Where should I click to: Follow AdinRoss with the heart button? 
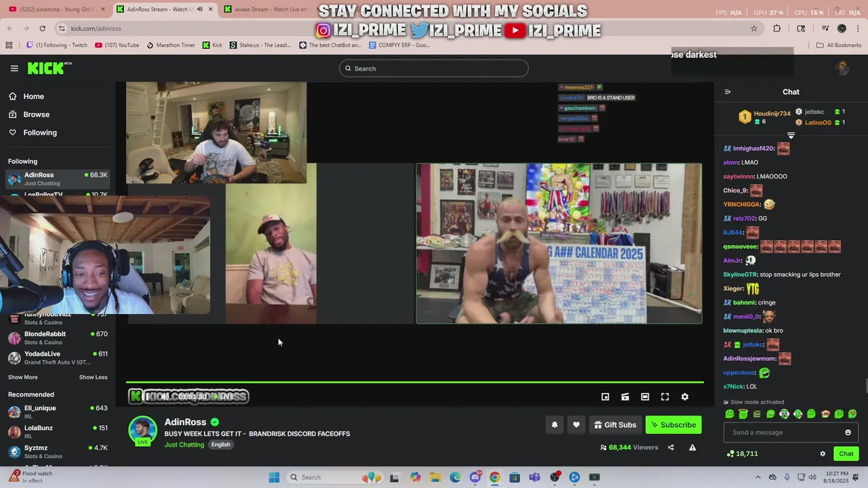576,425
